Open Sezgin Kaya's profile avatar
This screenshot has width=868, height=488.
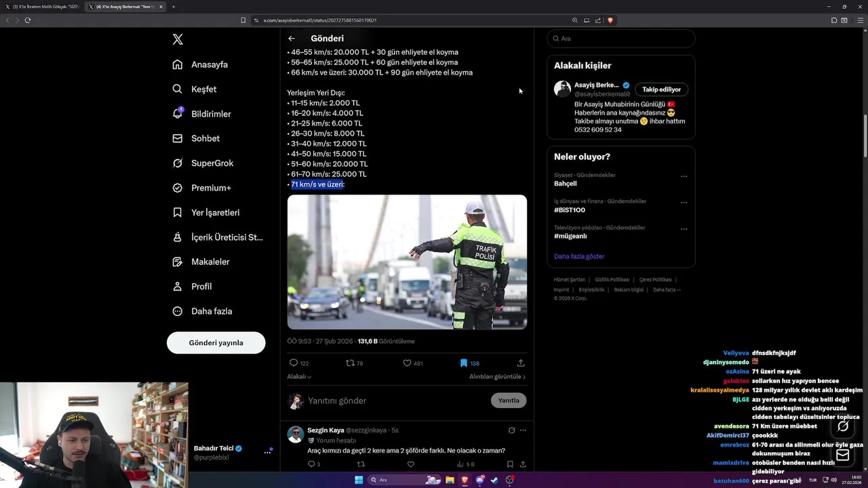(295, 434)
